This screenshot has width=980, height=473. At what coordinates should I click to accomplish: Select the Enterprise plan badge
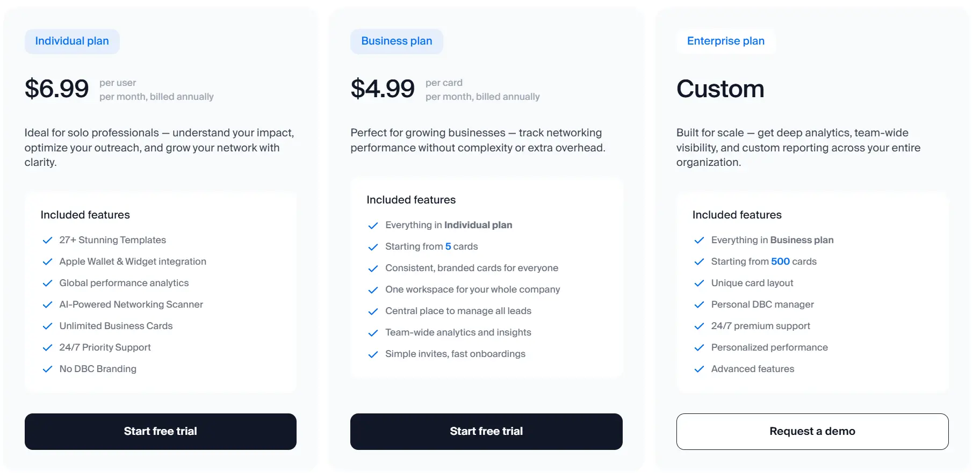726,41
